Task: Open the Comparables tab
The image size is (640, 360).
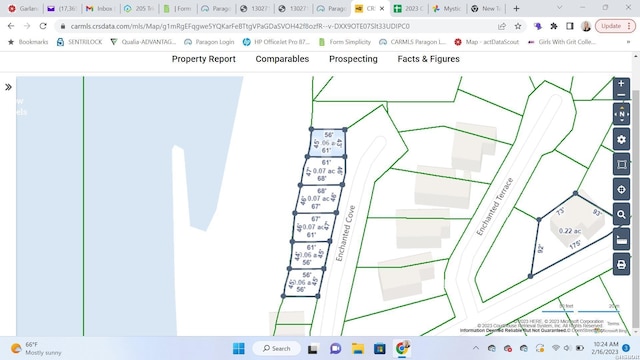Action: (x=282, y=59)
